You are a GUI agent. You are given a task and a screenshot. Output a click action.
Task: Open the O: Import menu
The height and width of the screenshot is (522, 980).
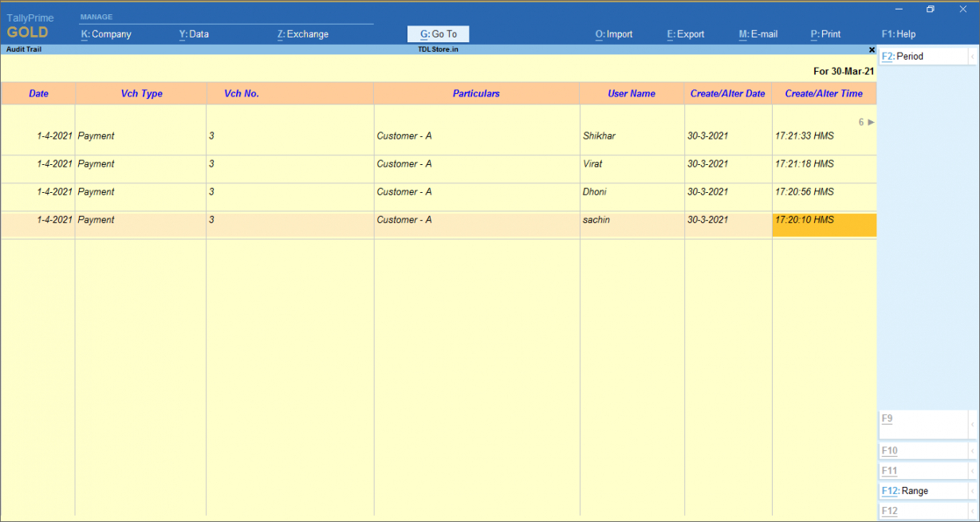point(613,34)
